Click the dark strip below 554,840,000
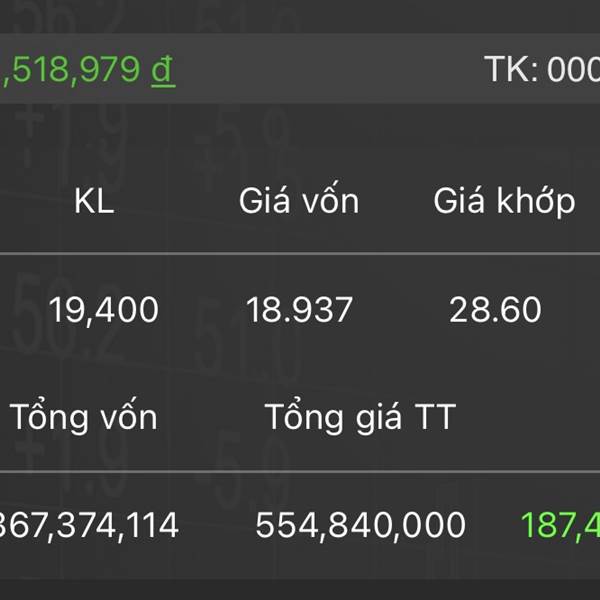Screen dimensions: 600x600 coord(300,590)
